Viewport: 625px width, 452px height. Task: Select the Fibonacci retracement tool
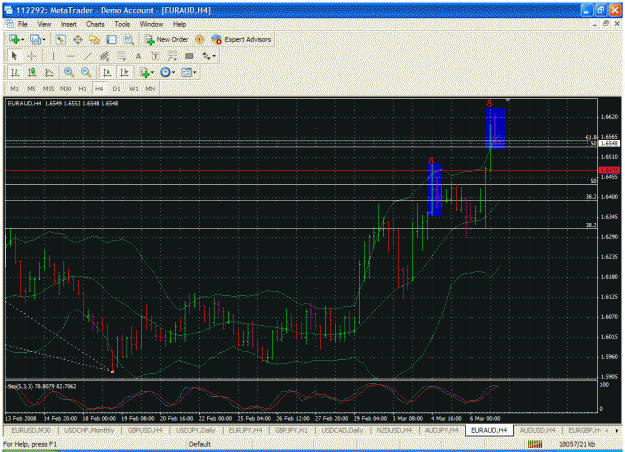pyautogui.click(x=122, y=56)
